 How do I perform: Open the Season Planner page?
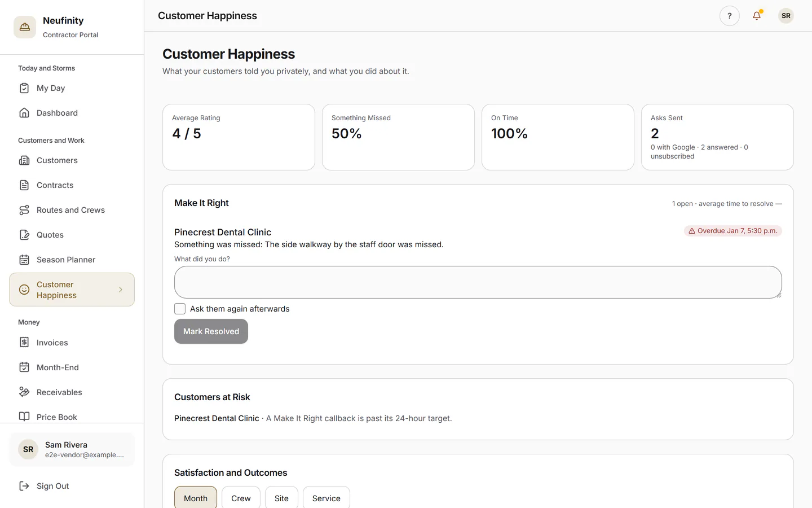tap(72, 260)
